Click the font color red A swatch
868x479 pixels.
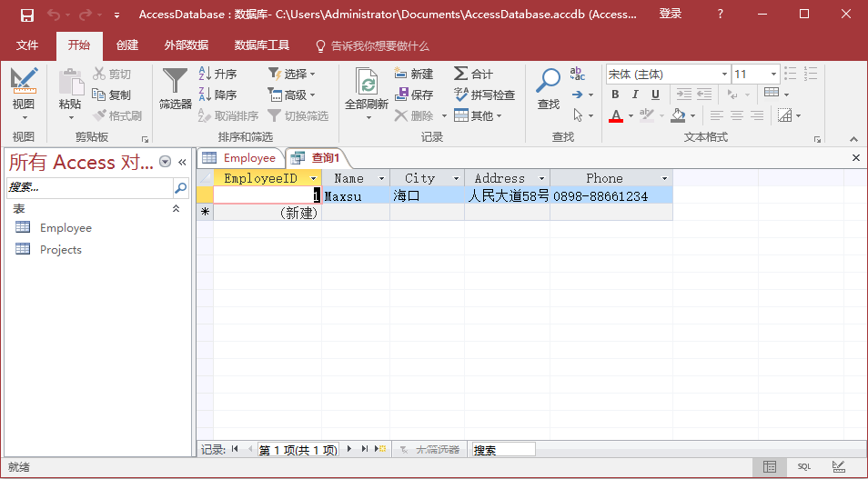click(616, 115)
